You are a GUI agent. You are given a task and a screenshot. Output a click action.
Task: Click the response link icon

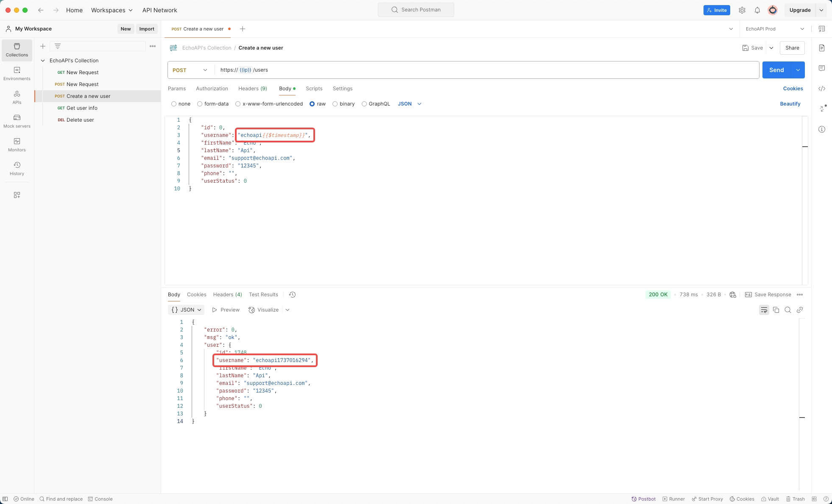800,310
